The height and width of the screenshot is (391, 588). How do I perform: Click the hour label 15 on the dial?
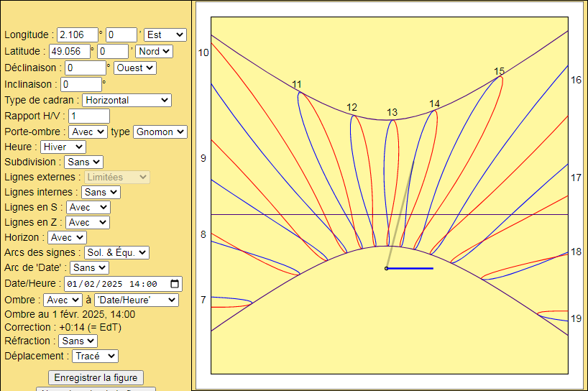(499, 71)
